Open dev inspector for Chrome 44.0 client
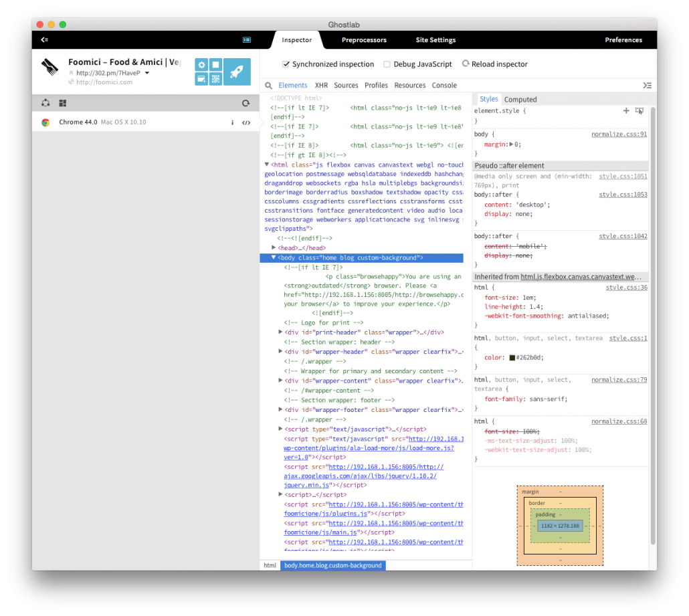This screenshot has height=616, width=689. pos(245,123)
